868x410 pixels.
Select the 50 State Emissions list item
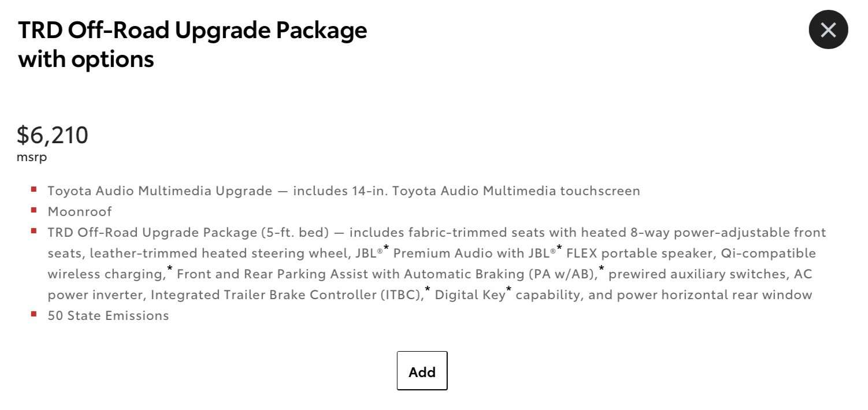tap(108, 315)
